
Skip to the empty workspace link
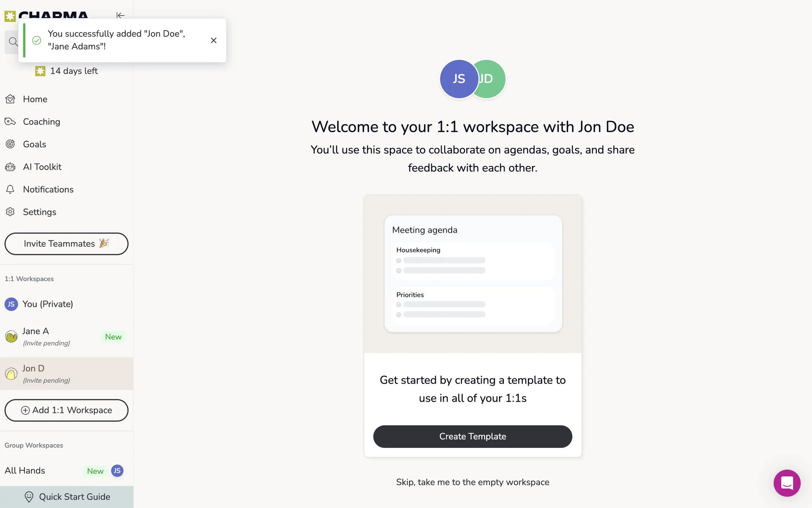point(472,482)
